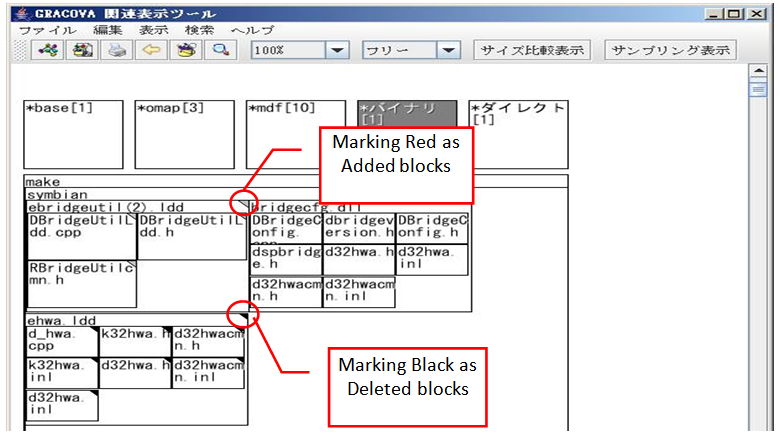Image resolution: width=780 pixels, height=444 pixels.
Task: Click the first graph-nodes toolbar icon
Action: pyautogui.click(x=51, y=50)
